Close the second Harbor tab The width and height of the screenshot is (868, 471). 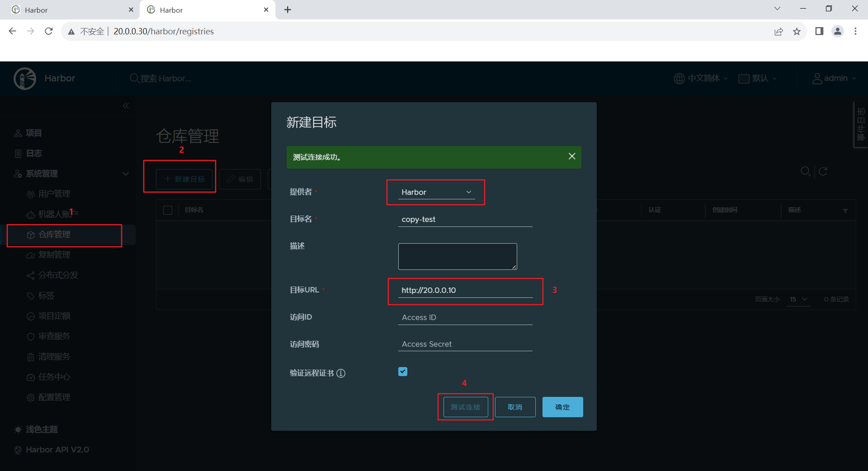coord(266,10)
